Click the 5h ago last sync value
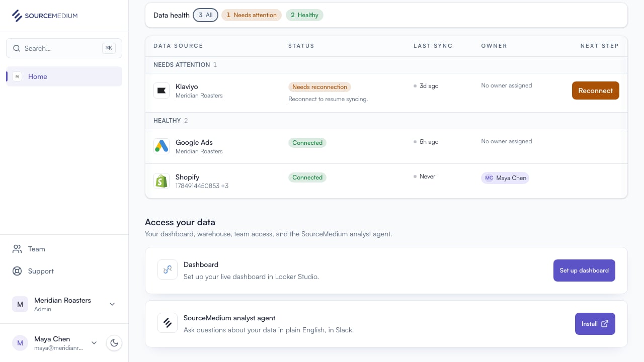 429,142
